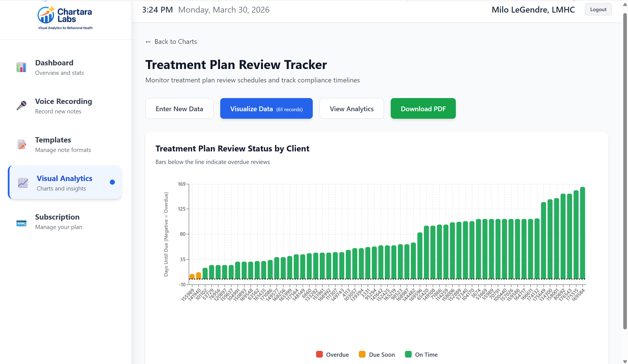This screenshot has height=364, width=628.
Task: Open the Dashboard bar chart icon
Action: (22, 67)
